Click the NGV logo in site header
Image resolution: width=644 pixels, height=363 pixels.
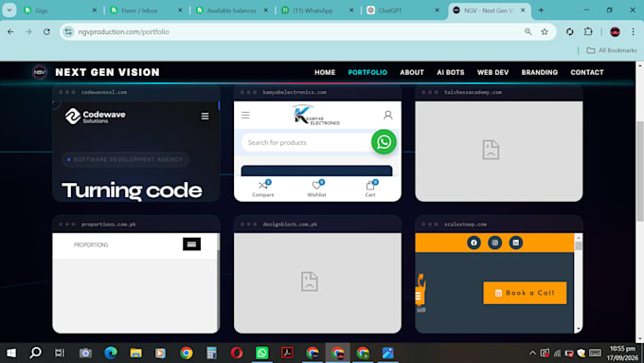[40, 72]
